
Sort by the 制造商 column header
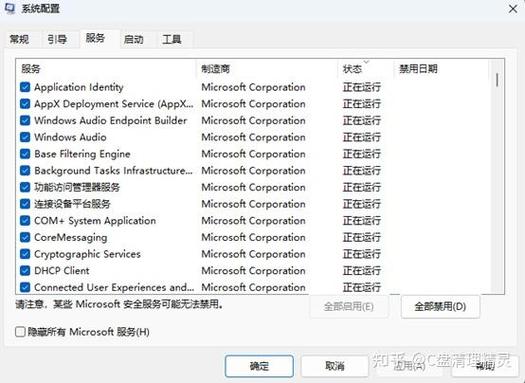point(267,69)
